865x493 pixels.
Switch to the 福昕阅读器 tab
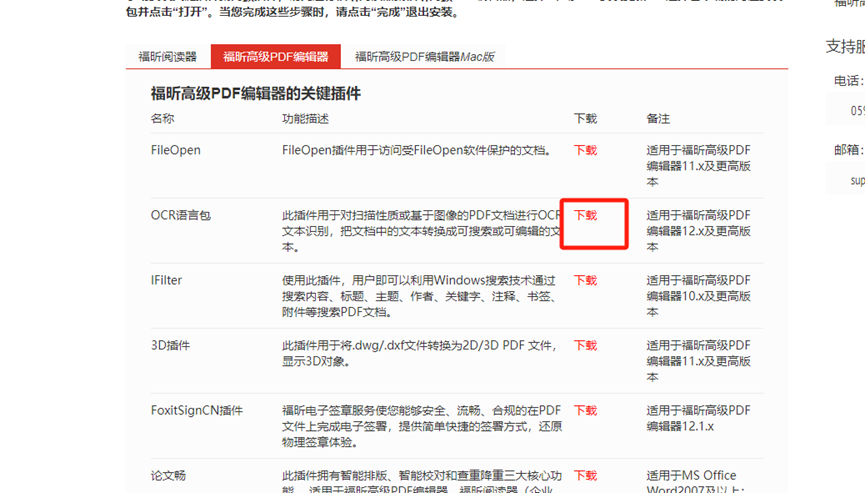coord(168,56)
